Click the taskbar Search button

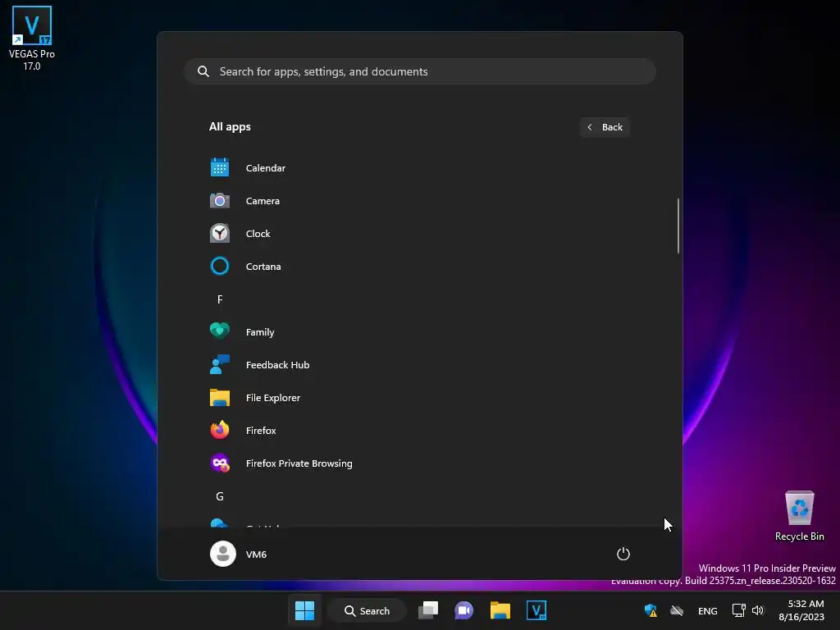367,610
